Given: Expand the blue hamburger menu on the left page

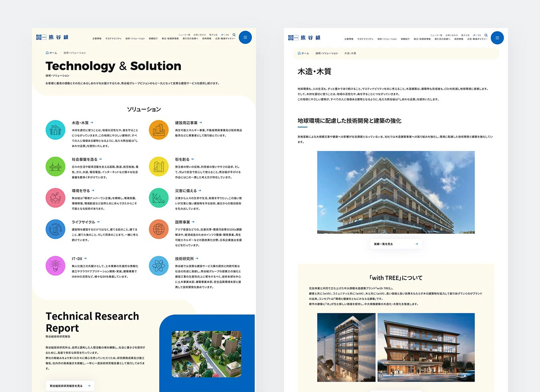Looking at the screenshot, I should (x=245, y=37).
